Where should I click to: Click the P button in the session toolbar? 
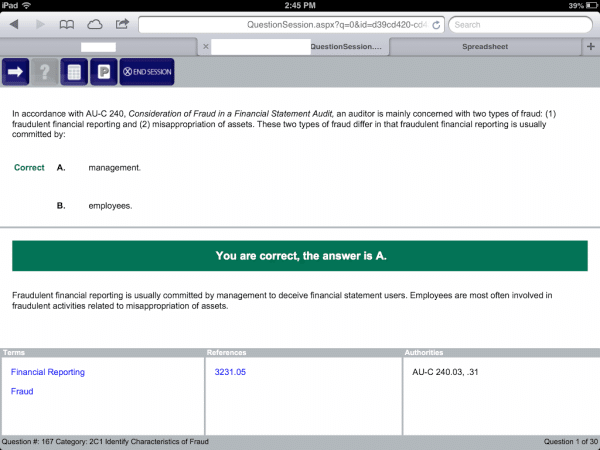pyautogui.click(x=104, y=72)
